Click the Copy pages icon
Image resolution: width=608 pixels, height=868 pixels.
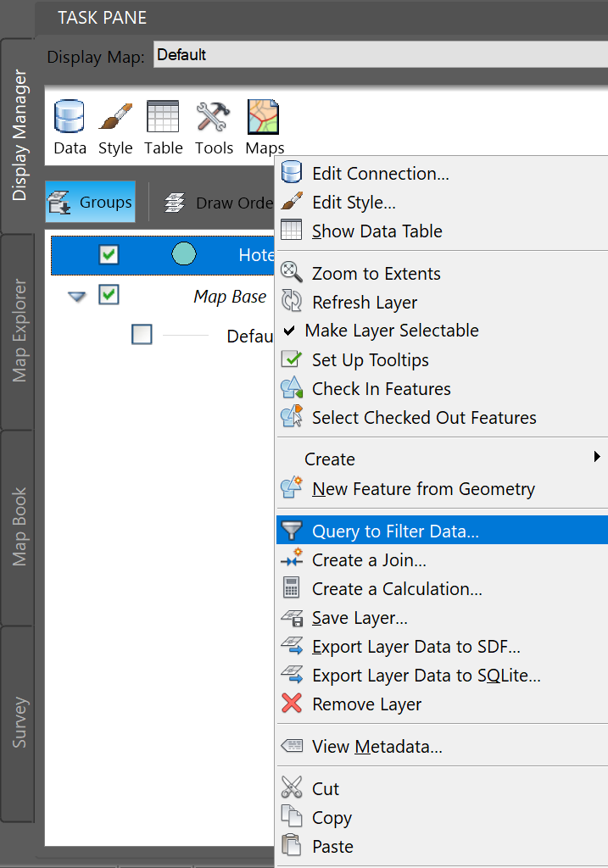coord(291,816)
